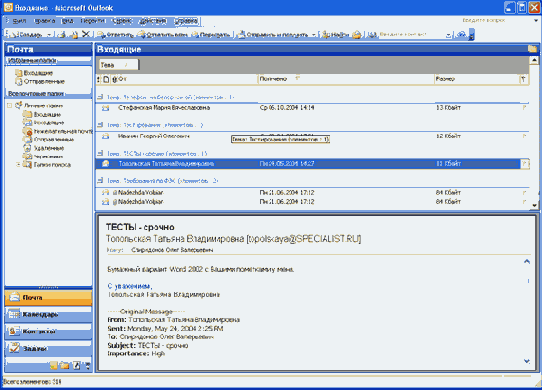The height and width of the screenshot is (390, 542).
Task: Toggle flag on Стефанская Мария Вячеславовна message
Action: [x=524, y=108]
